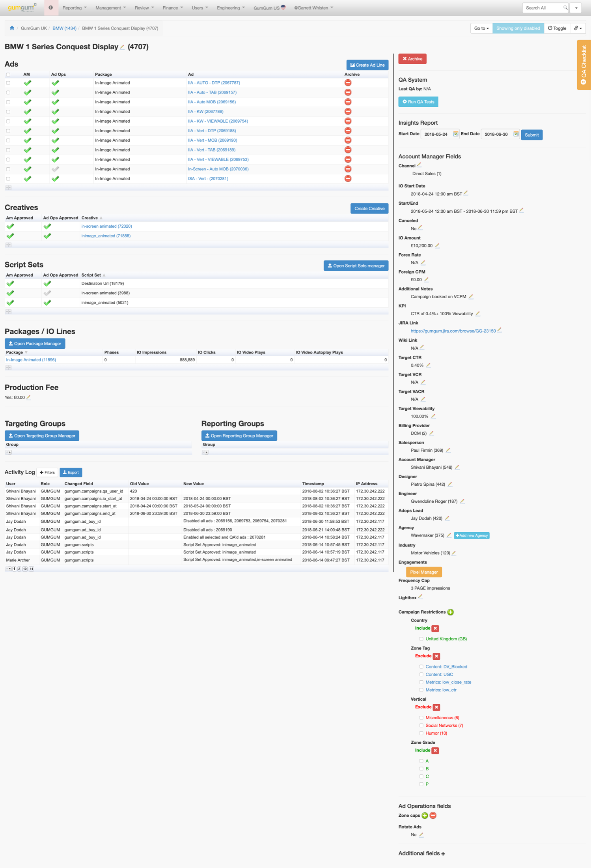Viewport: 591px width, 868px height.
Task: Edit IO Amount pencil icon
Action: click(x=437, y=245)
